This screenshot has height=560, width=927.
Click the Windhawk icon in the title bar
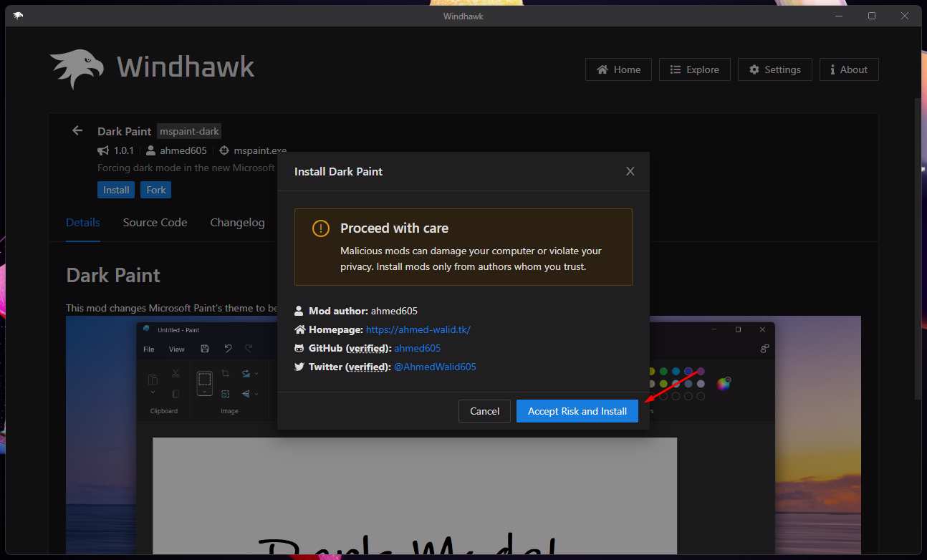point(18,16)
